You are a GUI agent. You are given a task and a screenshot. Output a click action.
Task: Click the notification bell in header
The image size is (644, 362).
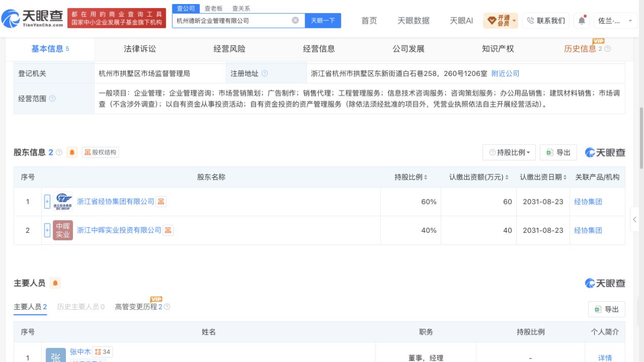[581, 20]
